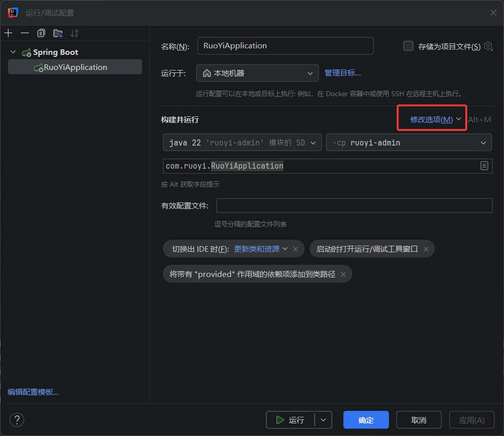Create a new folder via folder-plus icon
The image size is (504, 436).
pos(58,33)
